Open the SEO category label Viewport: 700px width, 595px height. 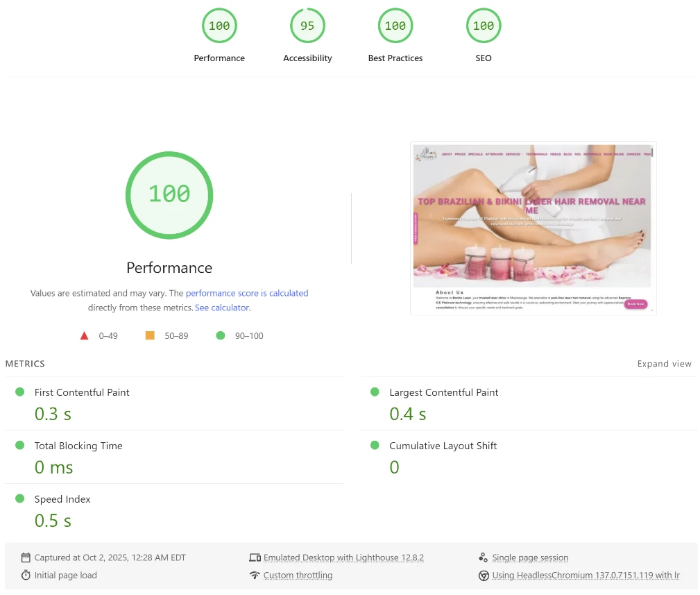coord(484,58)
